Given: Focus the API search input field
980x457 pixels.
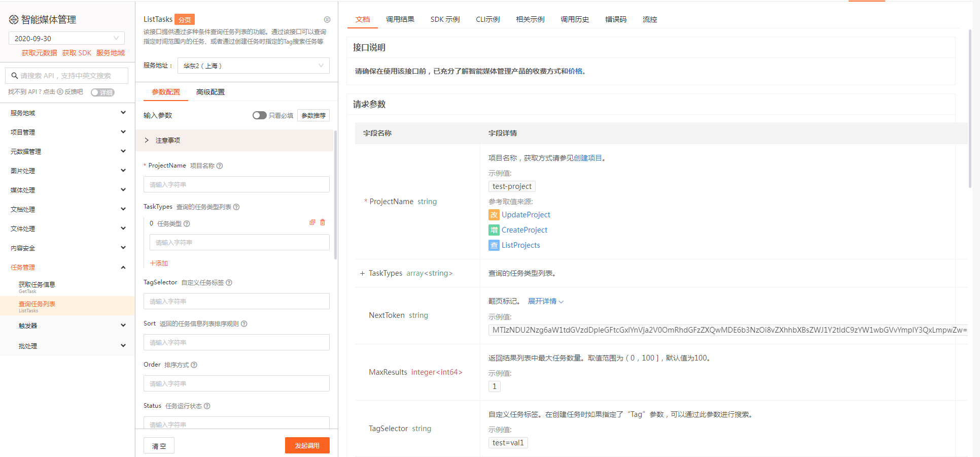Looking at the screenshot, I should [66, 76].
